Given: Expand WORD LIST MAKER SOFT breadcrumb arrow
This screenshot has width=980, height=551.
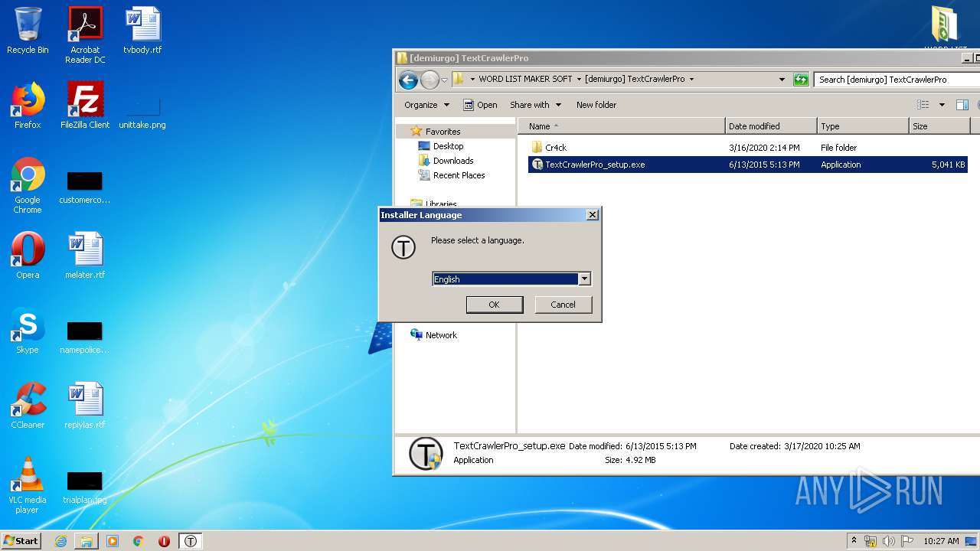Looking at the screenshot, I should [579, 80].
